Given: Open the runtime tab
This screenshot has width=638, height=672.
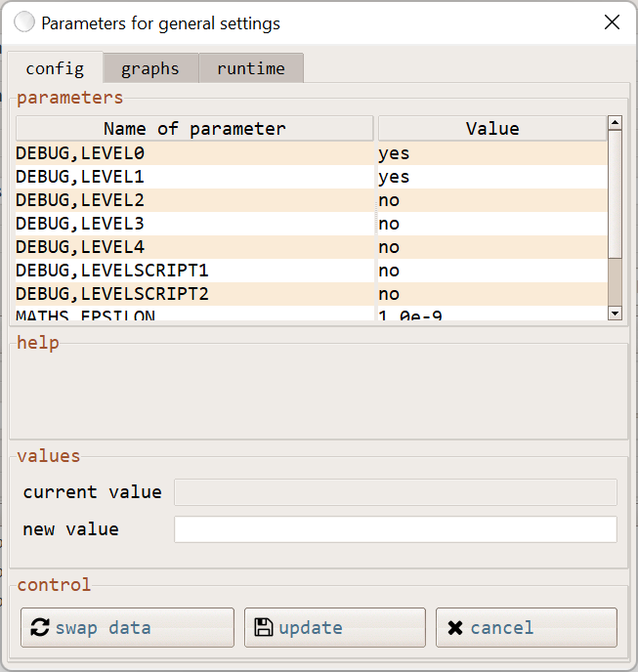Looking at the screenshot, I should pos(251,68).
